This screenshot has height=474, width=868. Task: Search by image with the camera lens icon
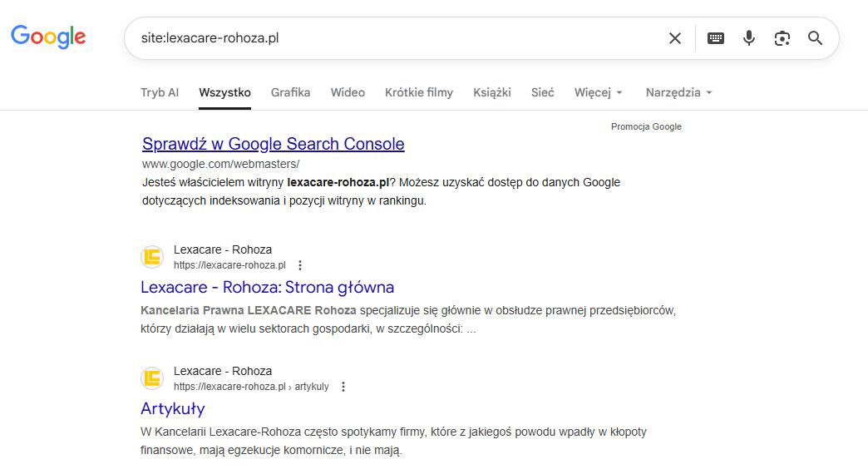782,38
